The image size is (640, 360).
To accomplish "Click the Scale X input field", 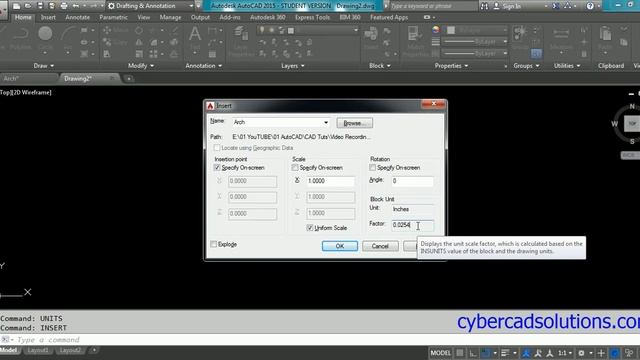I will (x=330, y=181).
